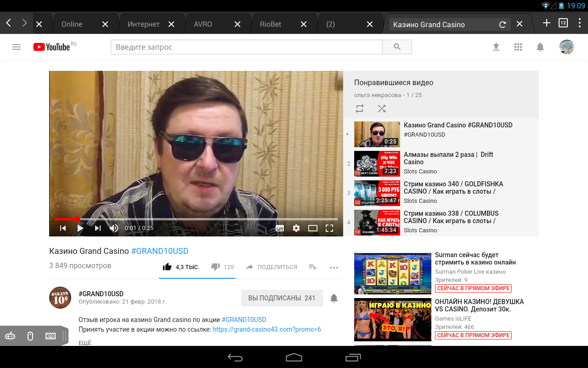Screen dimensions: 588x368
Task: Switch to theater mode
Action: click(313, 228)
